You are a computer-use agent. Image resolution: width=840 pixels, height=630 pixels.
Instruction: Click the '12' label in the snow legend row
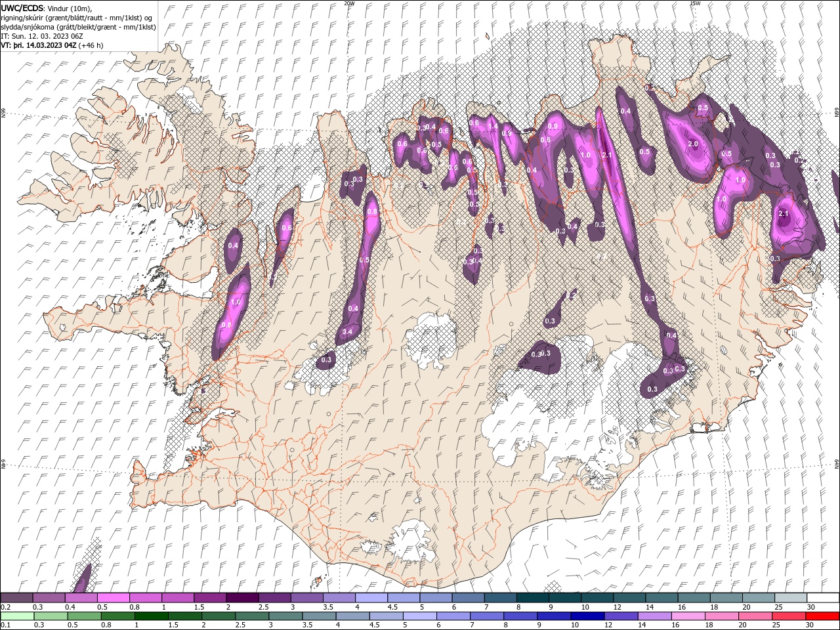tap(616, 607)
